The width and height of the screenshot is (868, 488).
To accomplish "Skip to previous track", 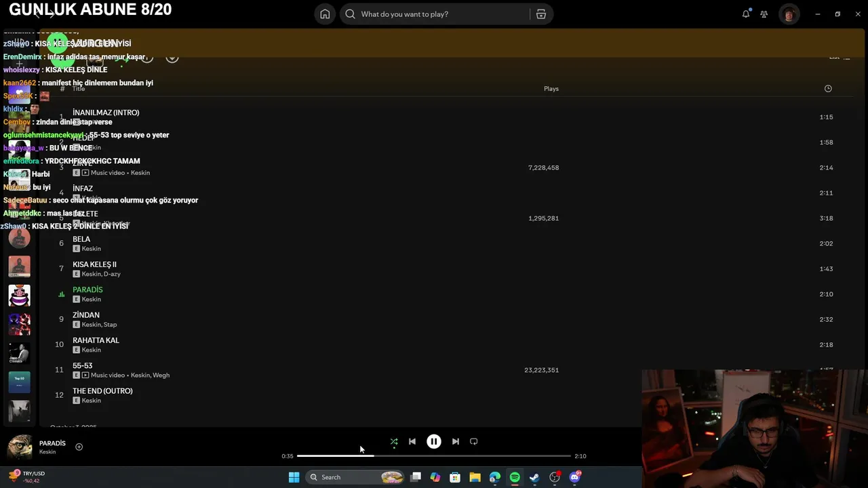I will click(412, 441).
